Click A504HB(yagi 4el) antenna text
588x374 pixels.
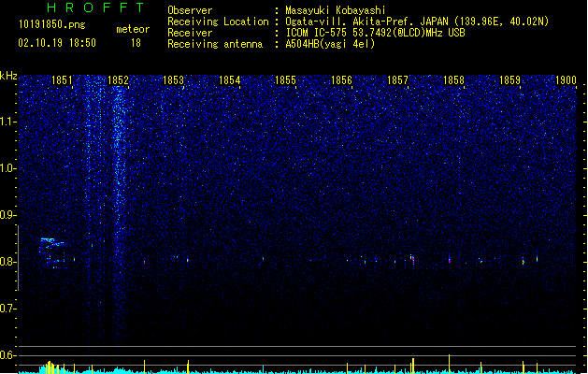pyautogui.click(x=330, y=44)
